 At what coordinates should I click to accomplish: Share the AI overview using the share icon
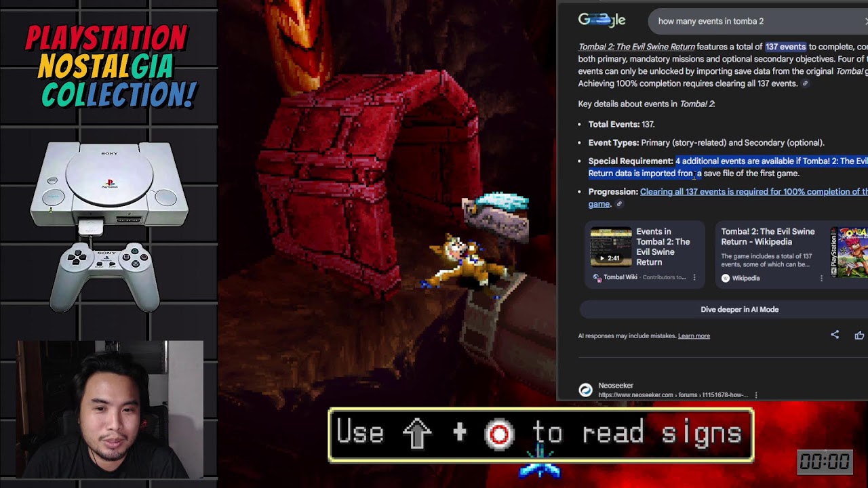click(x=835, y=335)
